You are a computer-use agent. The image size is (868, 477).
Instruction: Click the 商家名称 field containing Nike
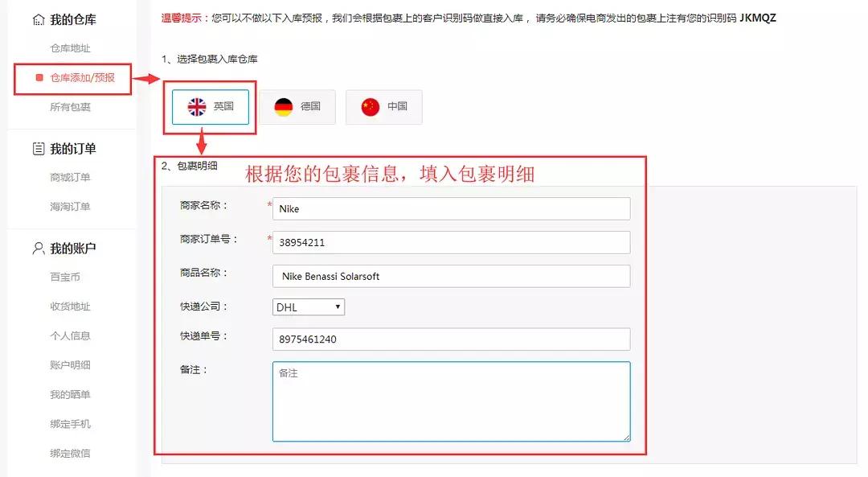click(452, 208)
